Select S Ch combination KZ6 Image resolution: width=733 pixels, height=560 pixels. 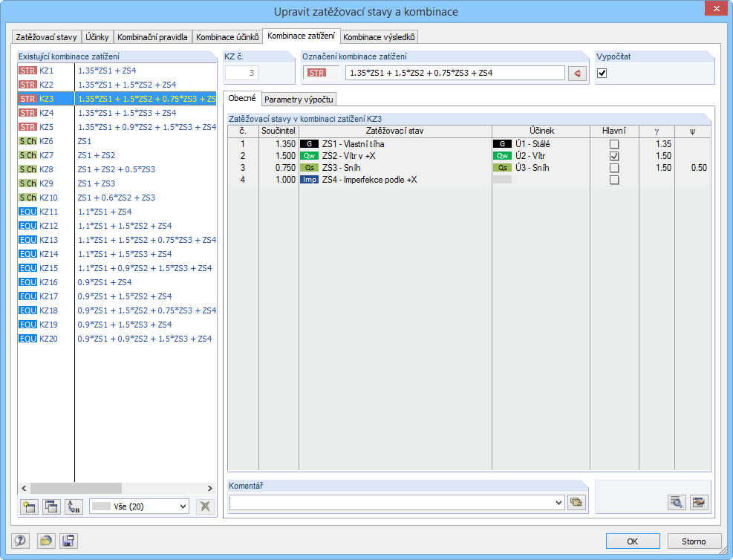click(117, 141)
